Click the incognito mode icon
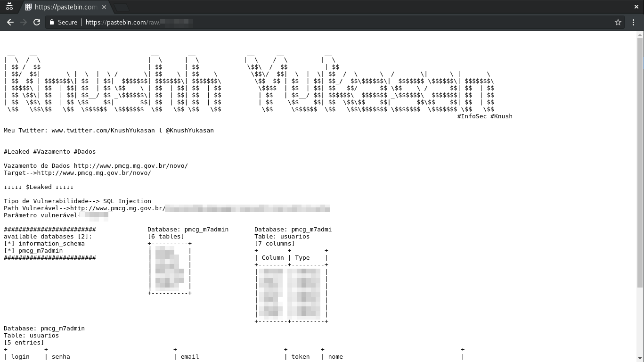644x362 pixels. pos(9,7)
